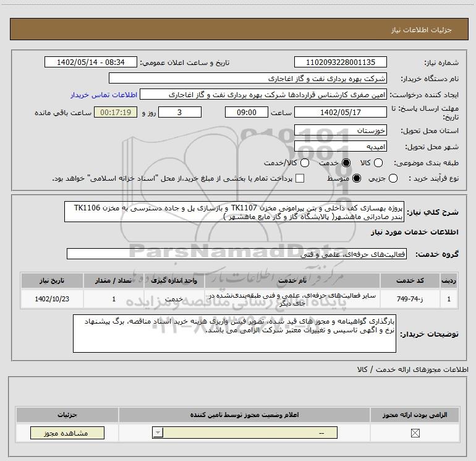Click the تعداد / مقدار column header
The width and height of the screenshot is (476, 461).
(114, 280)
